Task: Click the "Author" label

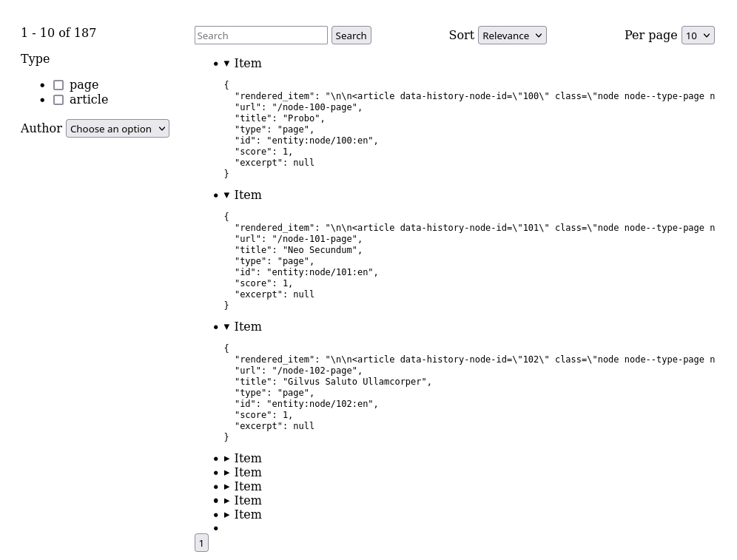Action: [41, 128]
